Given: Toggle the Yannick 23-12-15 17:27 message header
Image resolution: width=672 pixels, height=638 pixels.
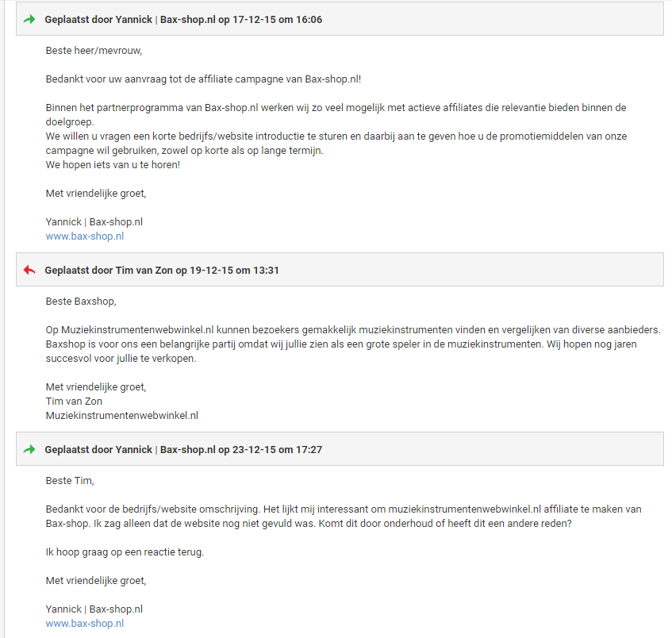Looking at the screenshot, I should tap(340, 449).
